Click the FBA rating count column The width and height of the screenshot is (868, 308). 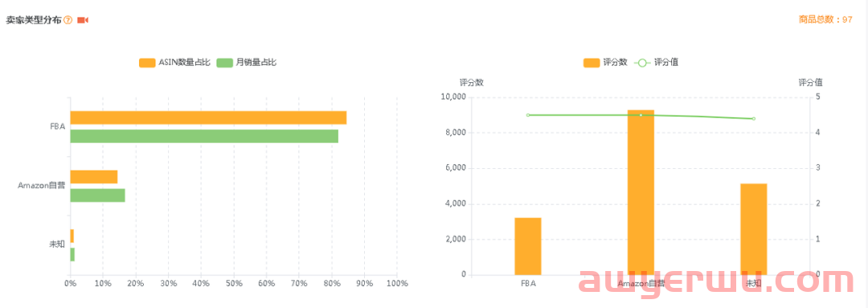(528, 247)
